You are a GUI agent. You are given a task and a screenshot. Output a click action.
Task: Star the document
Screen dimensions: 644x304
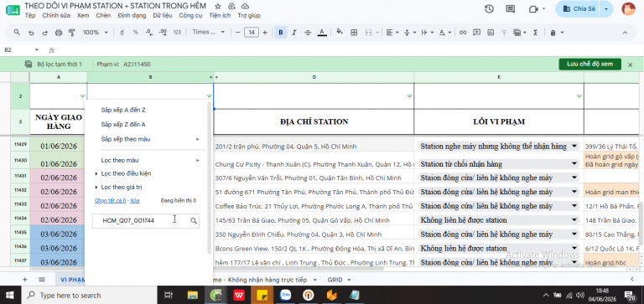tap(218, 6)
